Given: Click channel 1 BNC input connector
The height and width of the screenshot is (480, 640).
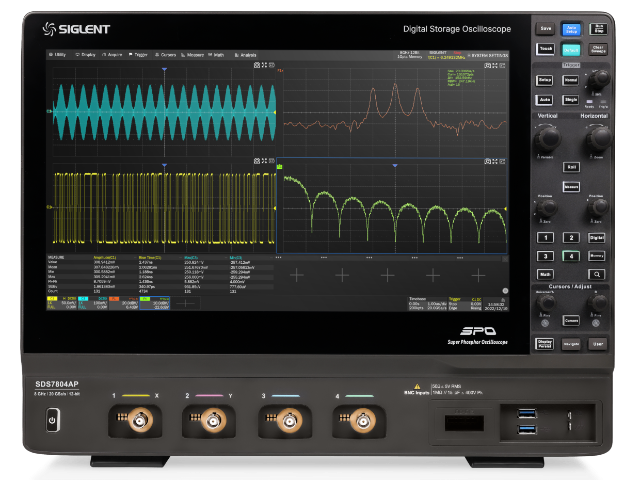Looking at the screenshot, I should tap(139, 420).
